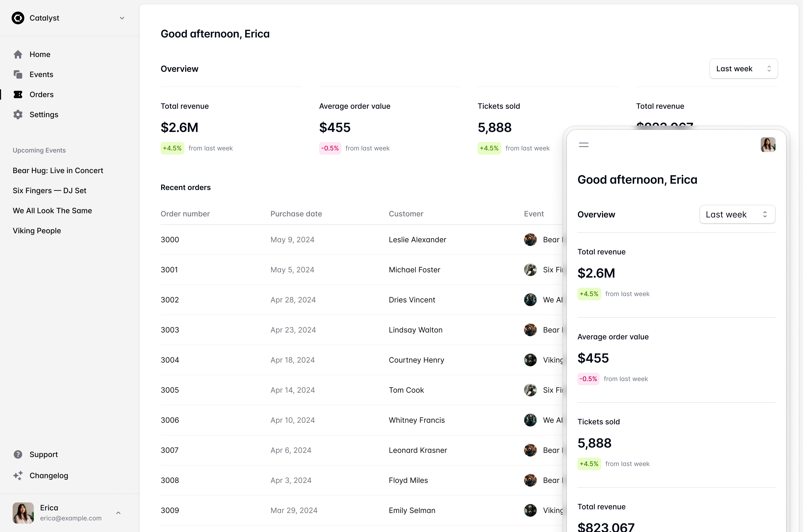Expand Erica account menu chevron
Viewport: 803px width, 532px height.
pos(118,513)
